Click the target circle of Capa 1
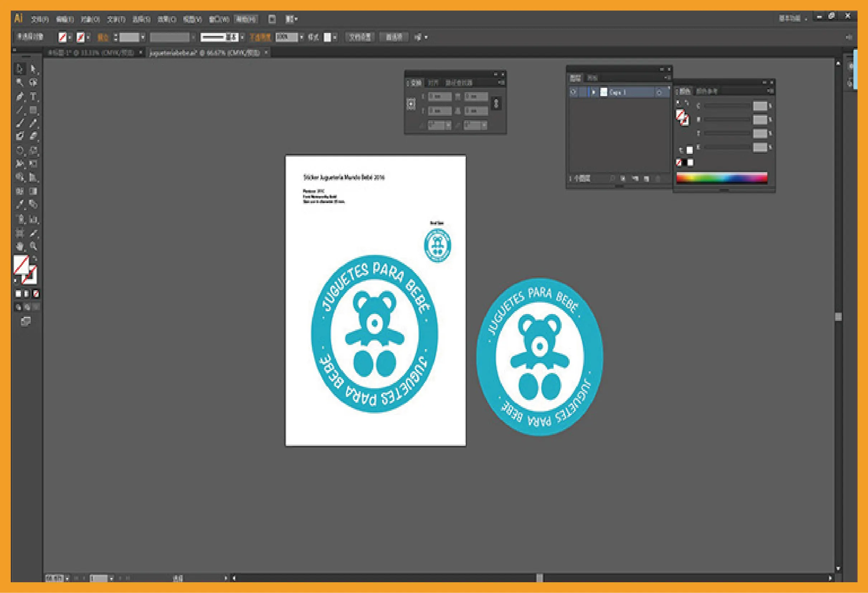The image size is (868, 593). tap(659, 92)
